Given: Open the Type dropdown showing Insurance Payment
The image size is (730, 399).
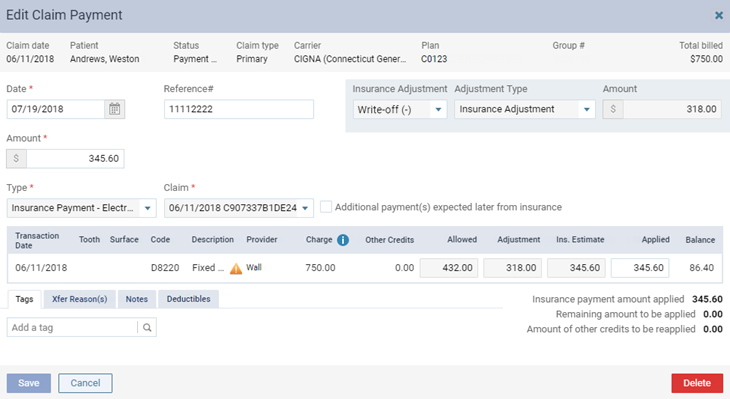Looking at the screenshot, I should coord(81,208).
